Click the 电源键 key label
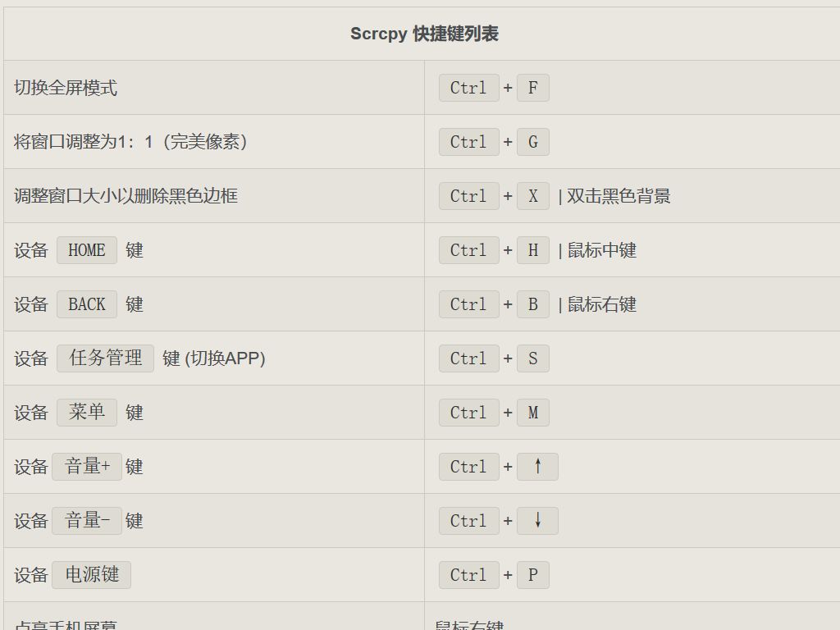This screenshot has width=840, height=630. point(91,575)
